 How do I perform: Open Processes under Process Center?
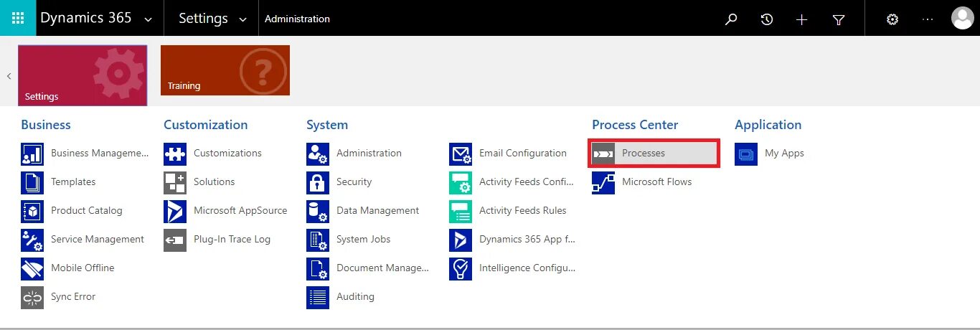[x=644, y=154]
